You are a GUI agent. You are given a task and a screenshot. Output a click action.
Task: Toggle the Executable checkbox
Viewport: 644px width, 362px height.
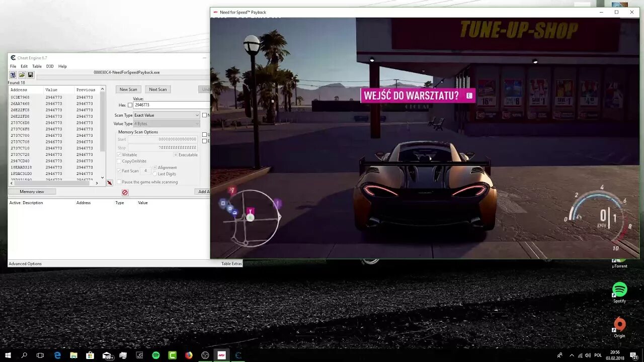tap(176, 155)
